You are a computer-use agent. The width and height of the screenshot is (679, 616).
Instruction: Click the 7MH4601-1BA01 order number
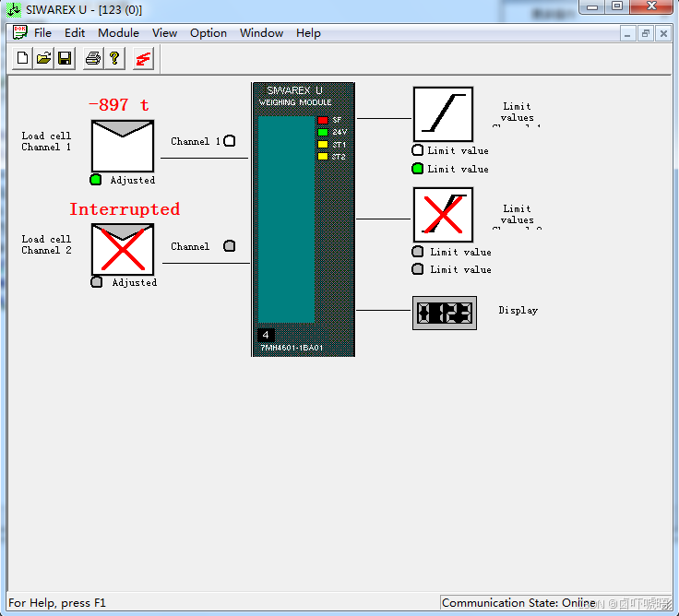click(x=292, y=348)
